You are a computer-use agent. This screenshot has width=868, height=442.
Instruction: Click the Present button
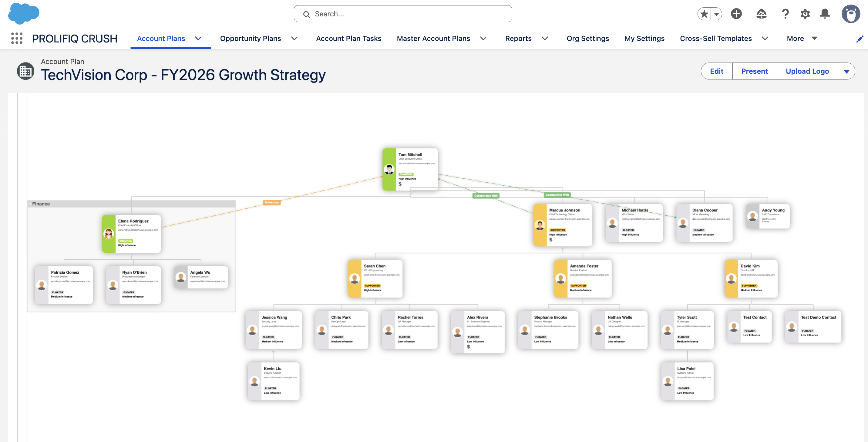coord(755,71)
